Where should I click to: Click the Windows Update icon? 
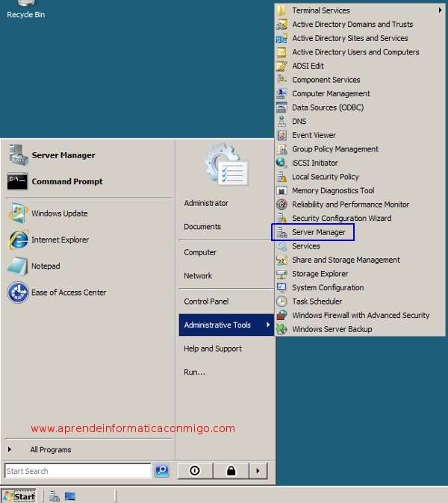(18, 213)
